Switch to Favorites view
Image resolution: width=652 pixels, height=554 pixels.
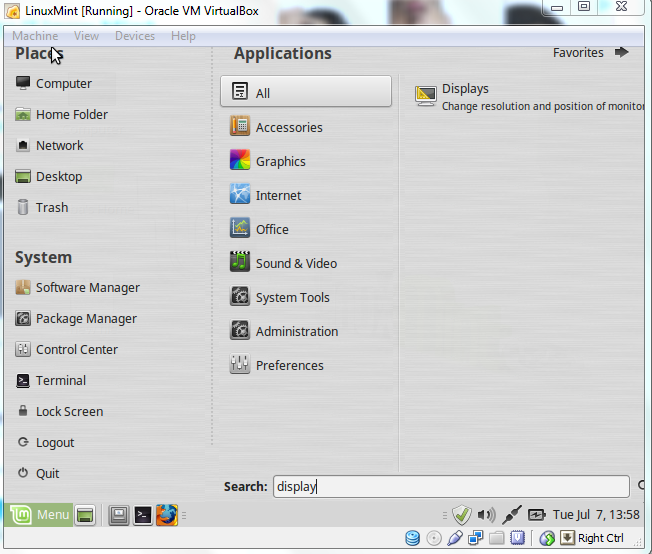pyautogui.click(x=590, y=53)
